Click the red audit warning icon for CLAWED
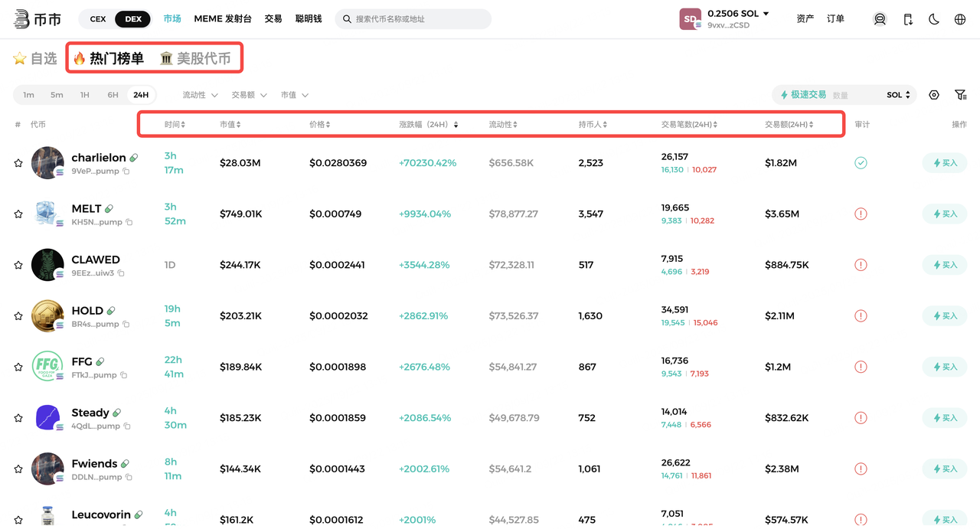The image size is (980, 529). pos(861,265)
